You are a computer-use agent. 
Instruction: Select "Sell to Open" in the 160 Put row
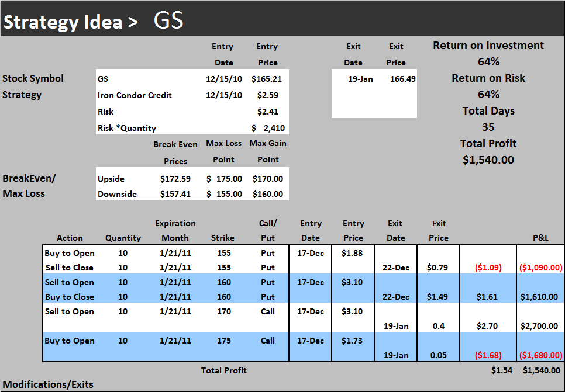click(x=70, y=282)
